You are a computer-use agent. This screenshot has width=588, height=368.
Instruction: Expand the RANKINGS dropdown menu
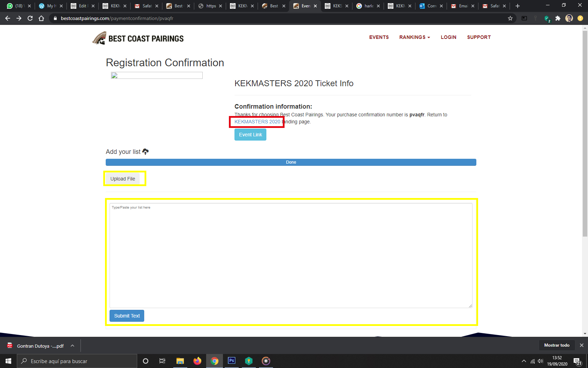414,37
